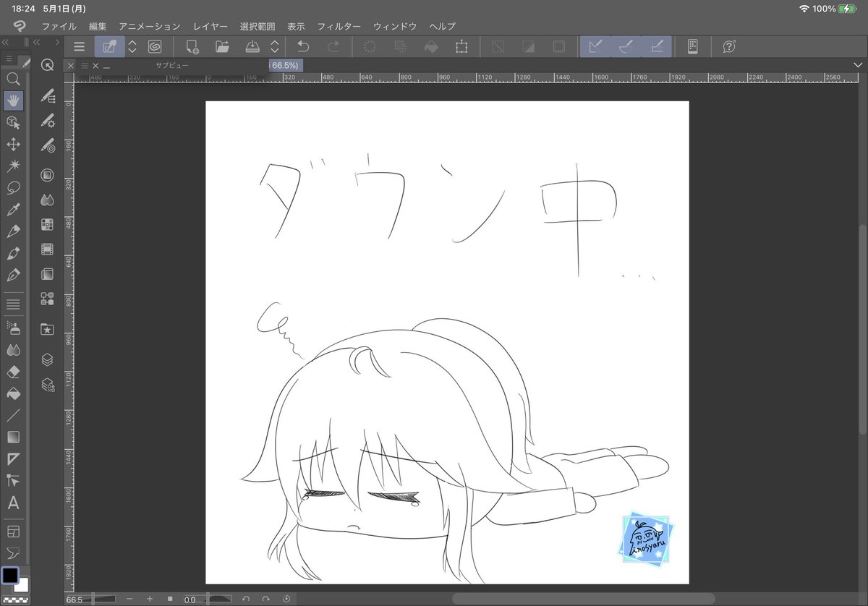Screen dimensions: 868x606
Task: Select the Frame Border panel tool
Action: 13,532
